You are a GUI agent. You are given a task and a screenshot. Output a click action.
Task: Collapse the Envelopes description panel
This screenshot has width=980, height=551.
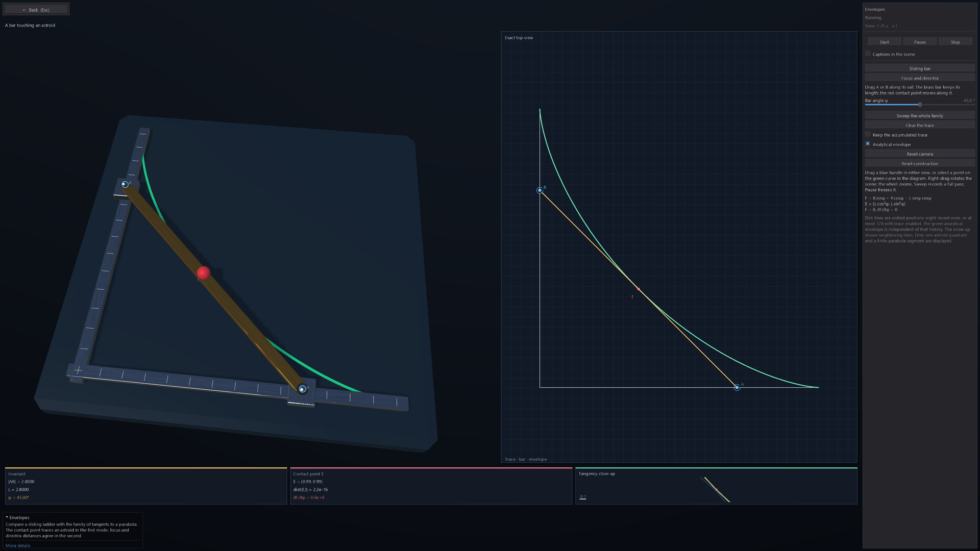[x=7, y=517]
